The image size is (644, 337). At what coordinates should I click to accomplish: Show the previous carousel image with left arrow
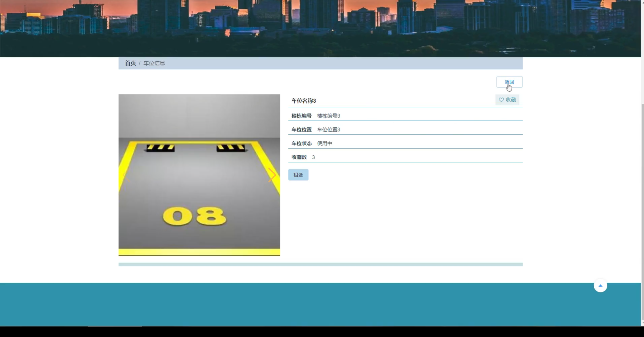(127, 175)
